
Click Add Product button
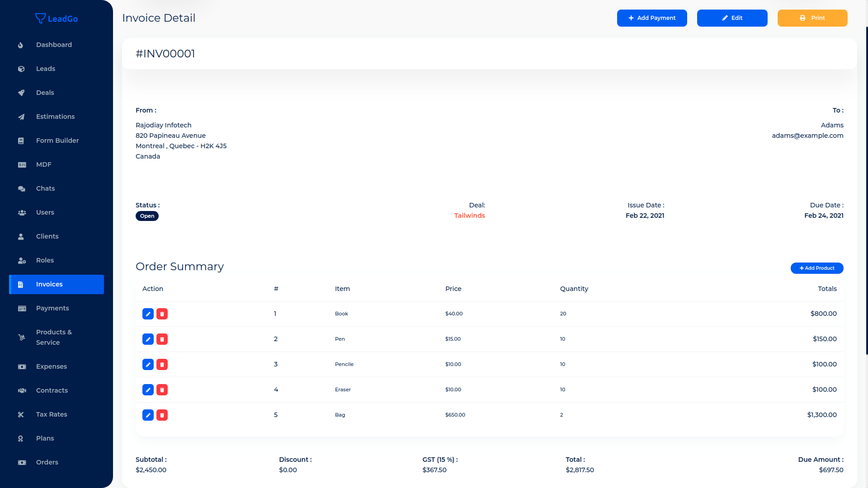pos(817,267)
